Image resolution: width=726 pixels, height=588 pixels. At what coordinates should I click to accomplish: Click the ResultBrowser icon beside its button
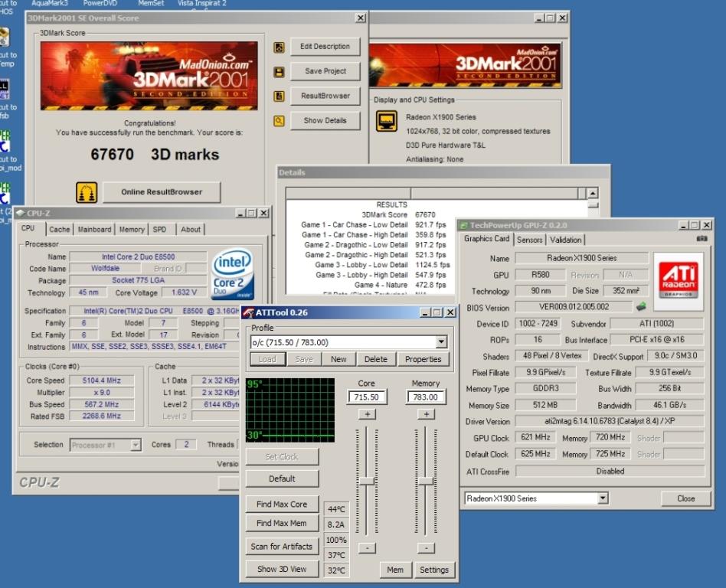pos(279,96)
